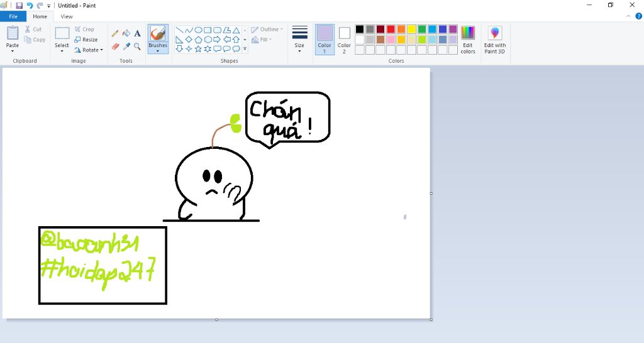
Task: Choose the Right arrow shape
Action: 217,40
